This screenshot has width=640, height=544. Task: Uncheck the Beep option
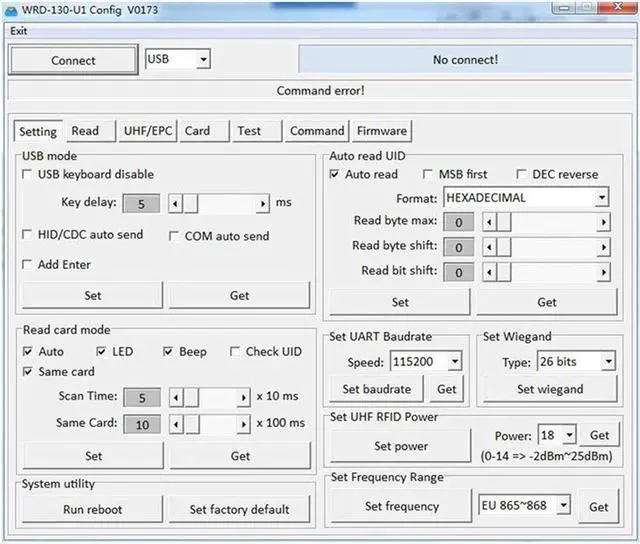pyautogui.click(x=169, y=352)
